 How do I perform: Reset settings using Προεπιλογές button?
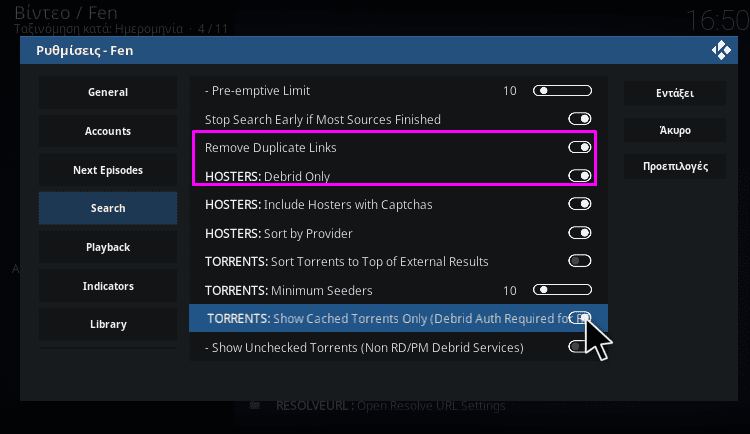coord(675,167)
